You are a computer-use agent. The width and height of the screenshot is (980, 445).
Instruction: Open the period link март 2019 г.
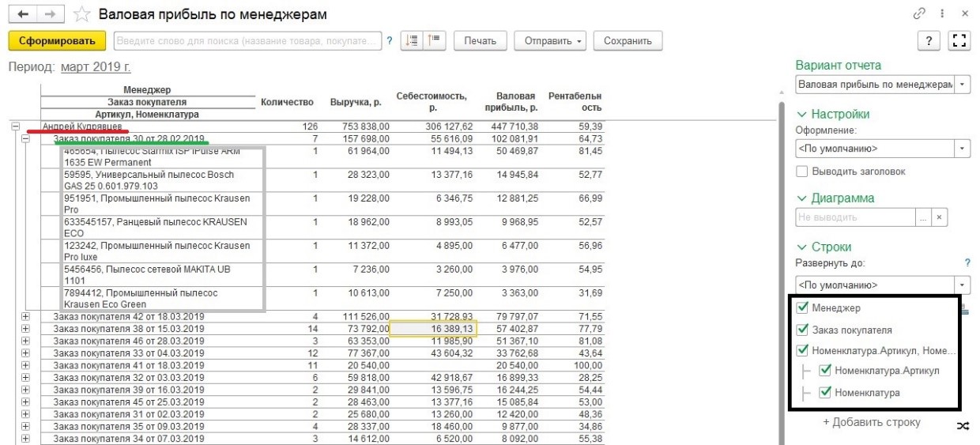pyautogui.click(x=96, y=67)
